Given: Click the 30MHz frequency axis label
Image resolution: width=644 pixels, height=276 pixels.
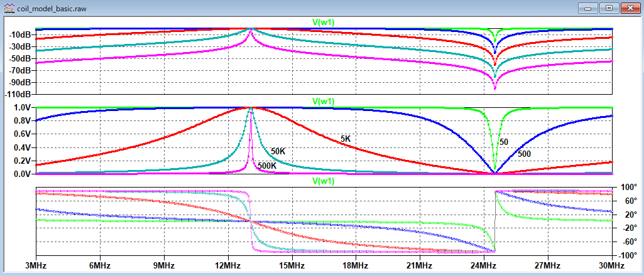Looking at the screenshot, I should [x=612, y=266].
